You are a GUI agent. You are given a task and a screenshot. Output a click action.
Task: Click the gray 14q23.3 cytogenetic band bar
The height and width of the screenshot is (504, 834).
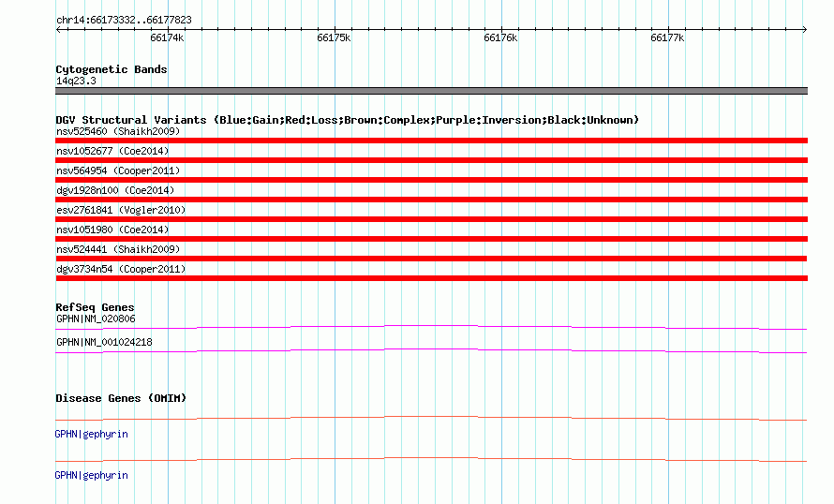point(431,91)
